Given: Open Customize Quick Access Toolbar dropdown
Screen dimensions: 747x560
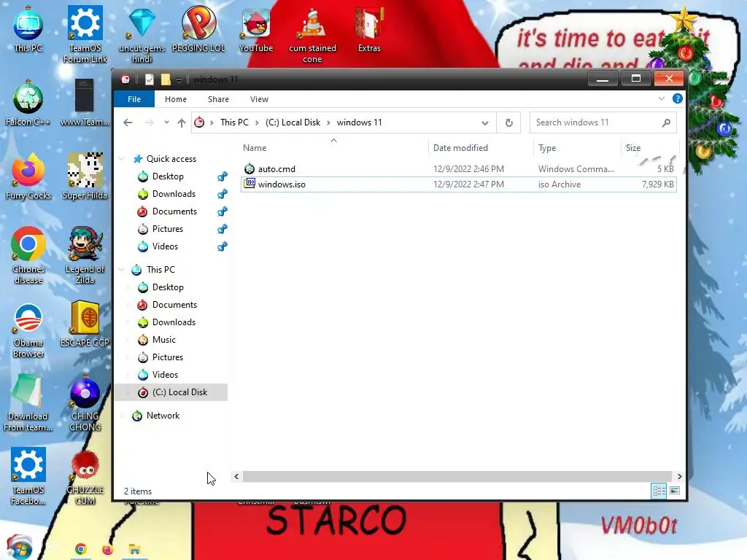Looking at the screenshot, I should [179, 80].
